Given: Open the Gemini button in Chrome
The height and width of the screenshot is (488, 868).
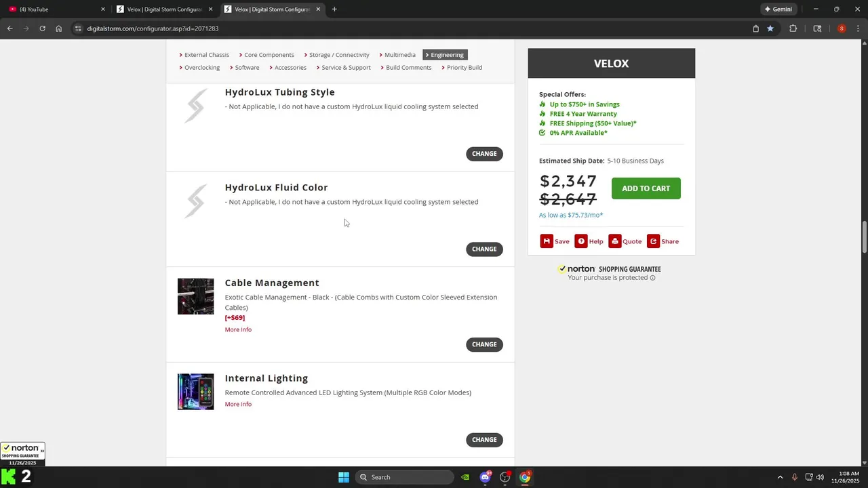Looking at the screenshot, I should [778, 9].
